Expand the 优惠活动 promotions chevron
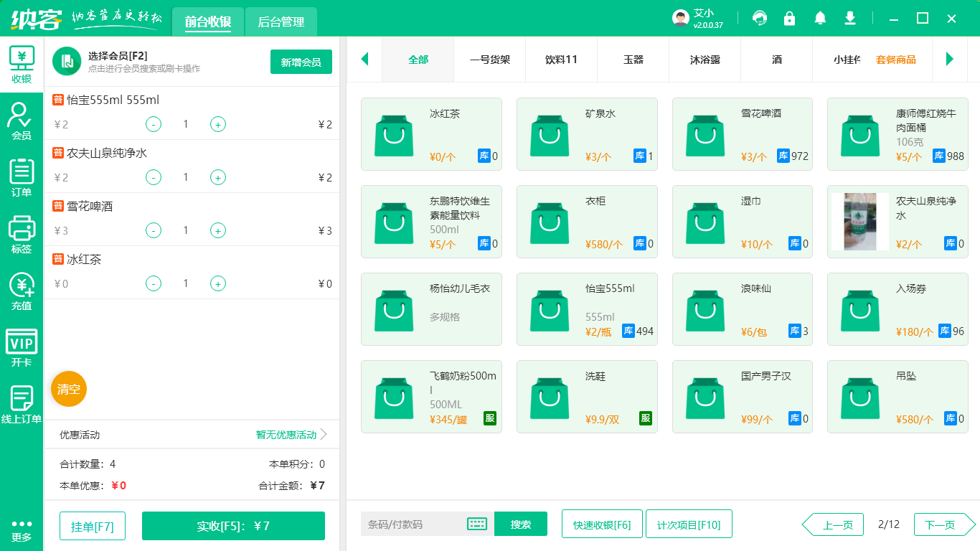 pyautogui.click(x=324, y=435)
